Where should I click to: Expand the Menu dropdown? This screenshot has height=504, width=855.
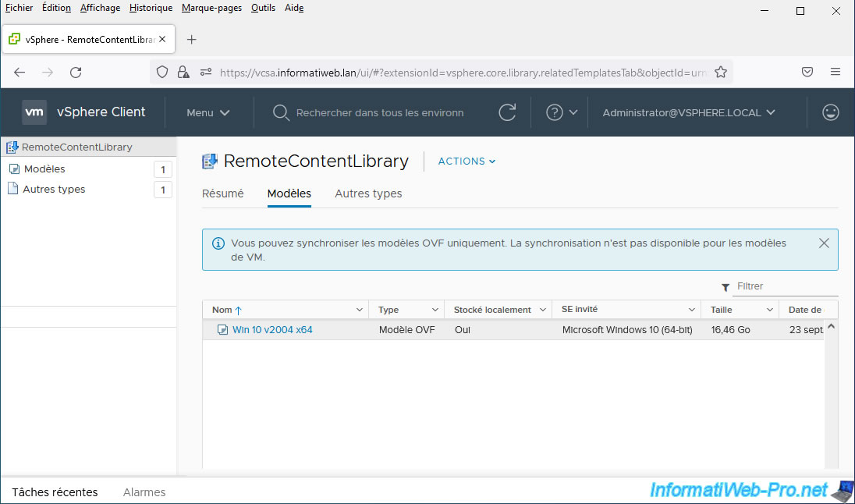click(x=208, y=113)
